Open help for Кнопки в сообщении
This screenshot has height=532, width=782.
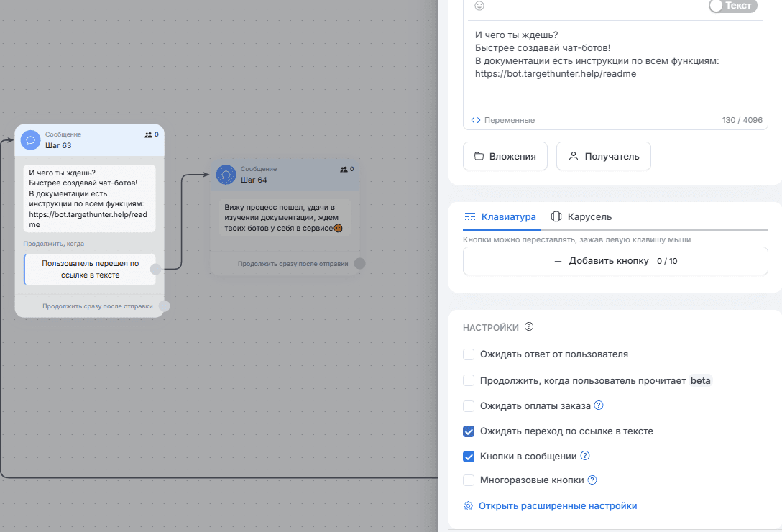(585, 455)
